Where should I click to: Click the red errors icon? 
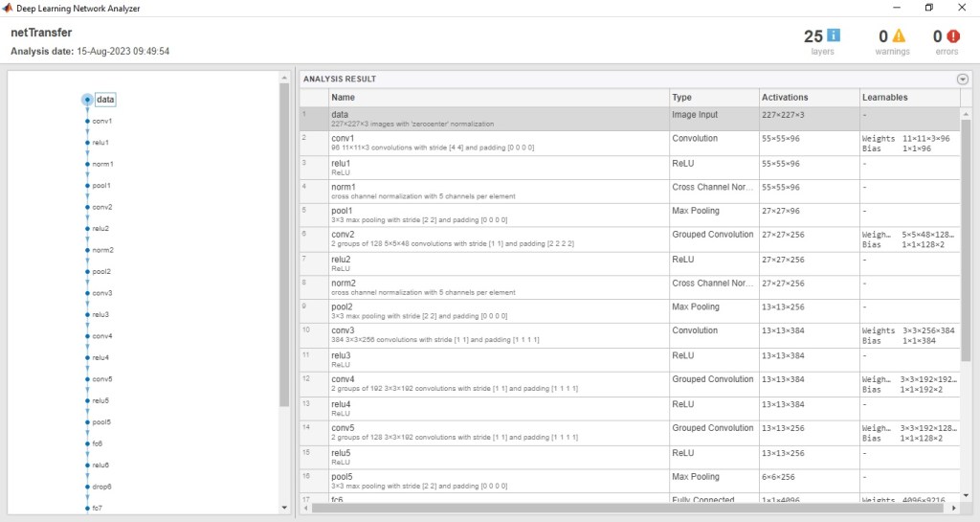(953, 36)
